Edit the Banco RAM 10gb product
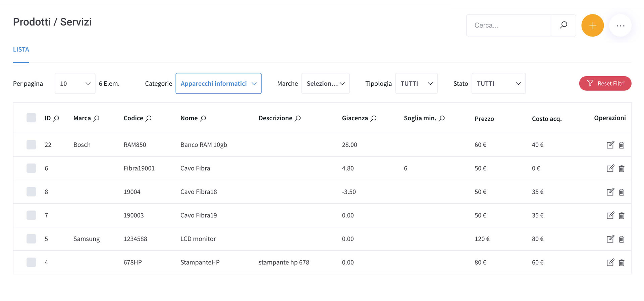644x301 pixels. pyautogui.click(x=610, y=145)
